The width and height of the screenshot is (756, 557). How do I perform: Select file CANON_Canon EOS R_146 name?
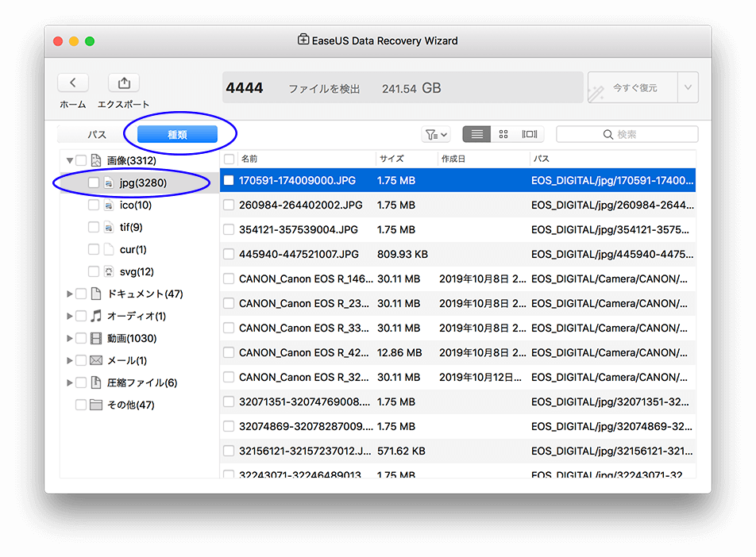(307, 278)
